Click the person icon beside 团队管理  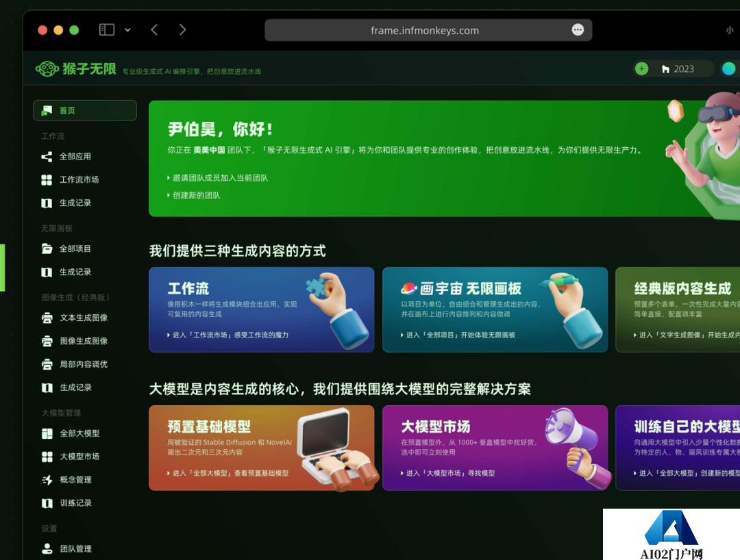pyautogui.click(x=47, y=548)
